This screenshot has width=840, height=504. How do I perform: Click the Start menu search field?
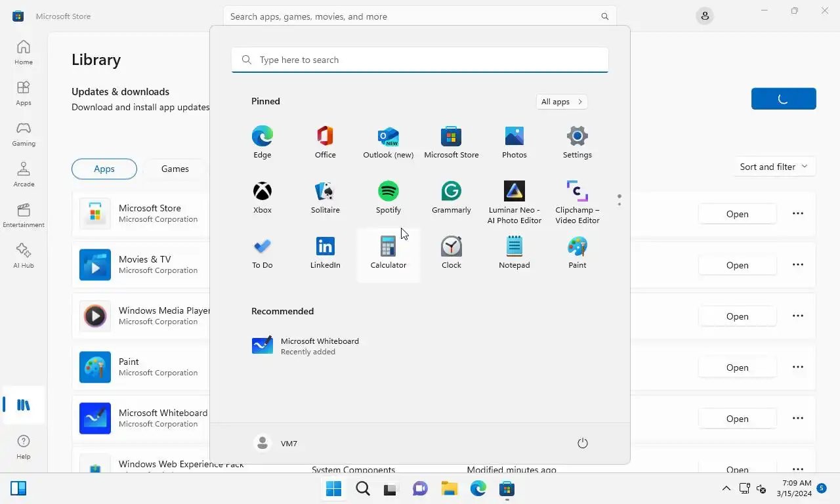[420, 60]
